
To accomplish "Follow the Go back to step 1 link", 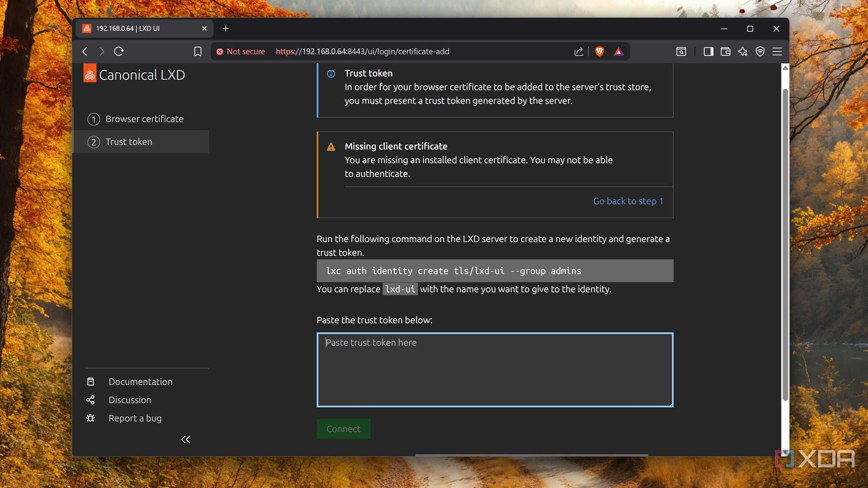I will tap(628, 201).
